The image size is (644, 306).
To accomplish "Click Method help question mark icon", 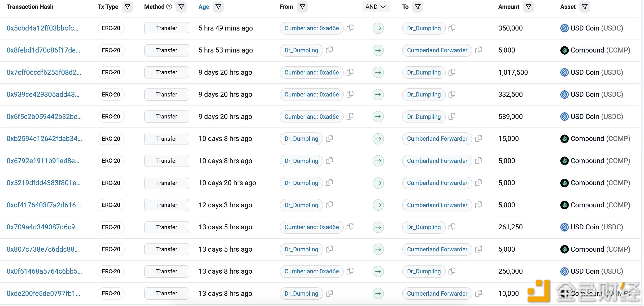I will tap(169, 7).
